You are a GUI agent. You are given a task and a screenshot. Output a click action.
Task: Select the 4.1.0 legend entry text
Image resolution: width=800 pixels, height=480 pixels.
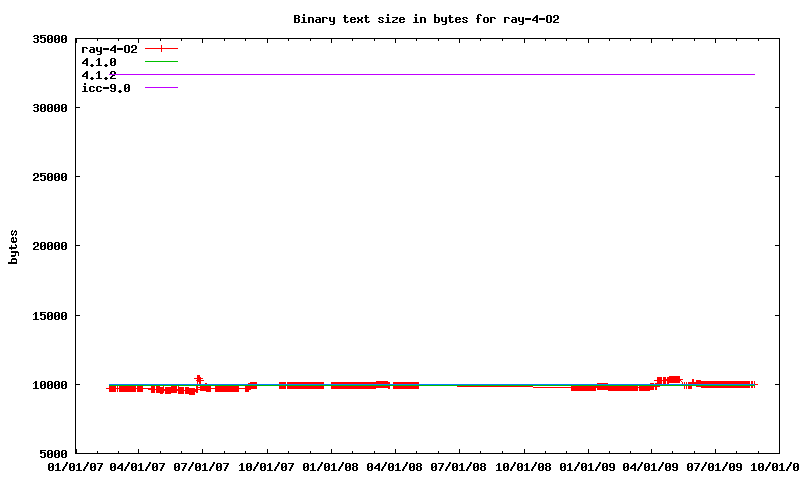pos(99,62)
